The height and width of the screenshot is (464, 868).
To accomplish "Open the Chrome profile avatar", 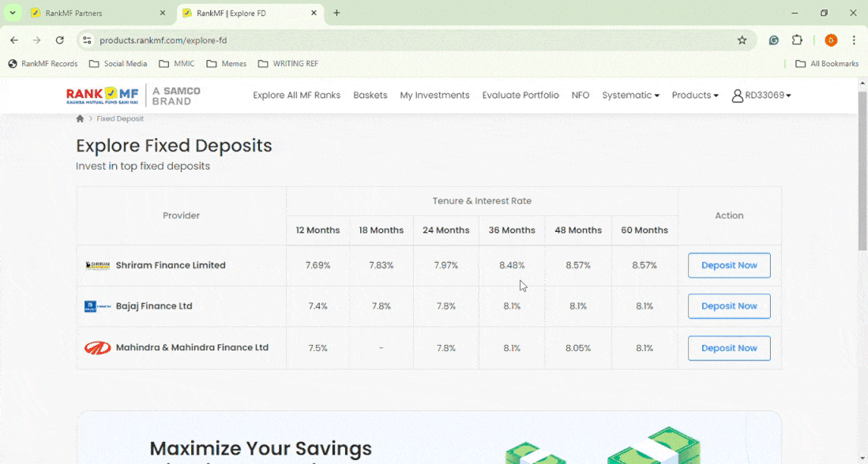I will pyautogui.click(x=831, y=39).
